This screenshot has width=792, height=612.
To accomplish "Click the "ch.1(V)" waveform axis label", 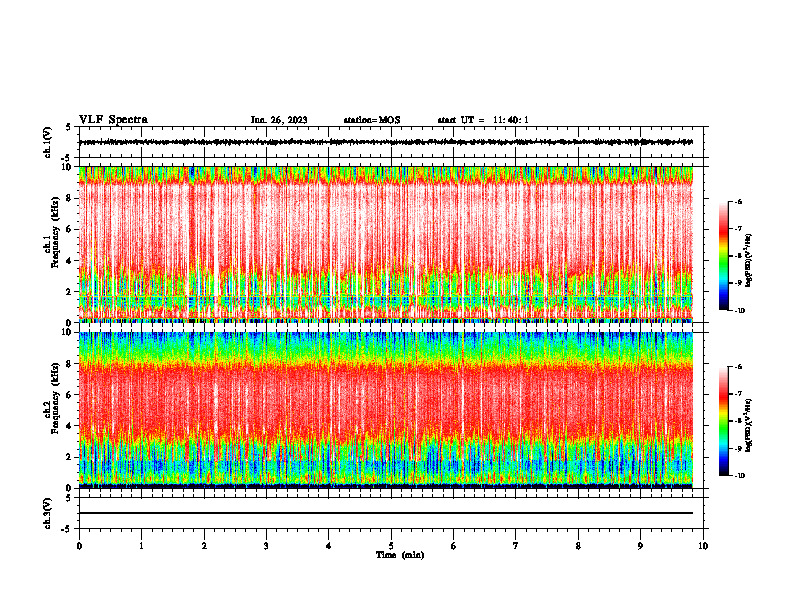I will click(48, 142).
